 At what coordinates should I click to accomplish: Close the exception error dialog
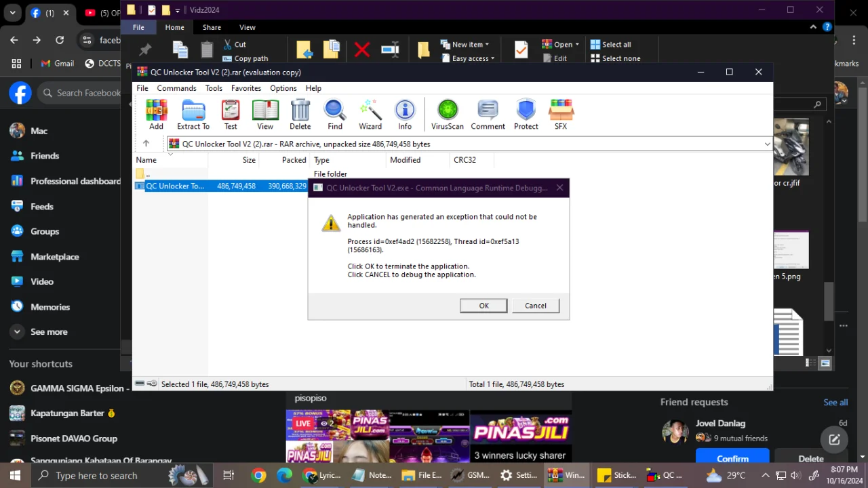click(x=559, y=188)
